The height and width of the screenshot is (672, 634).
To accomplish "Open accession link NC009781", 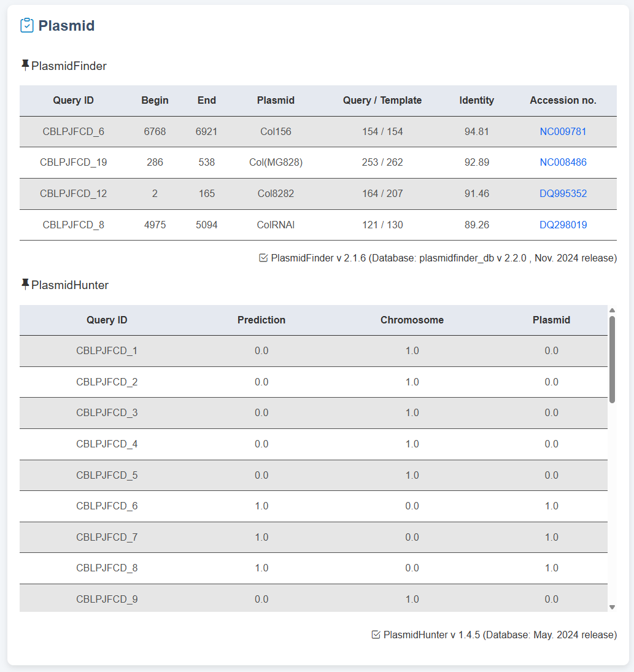I will coord(563,131).
